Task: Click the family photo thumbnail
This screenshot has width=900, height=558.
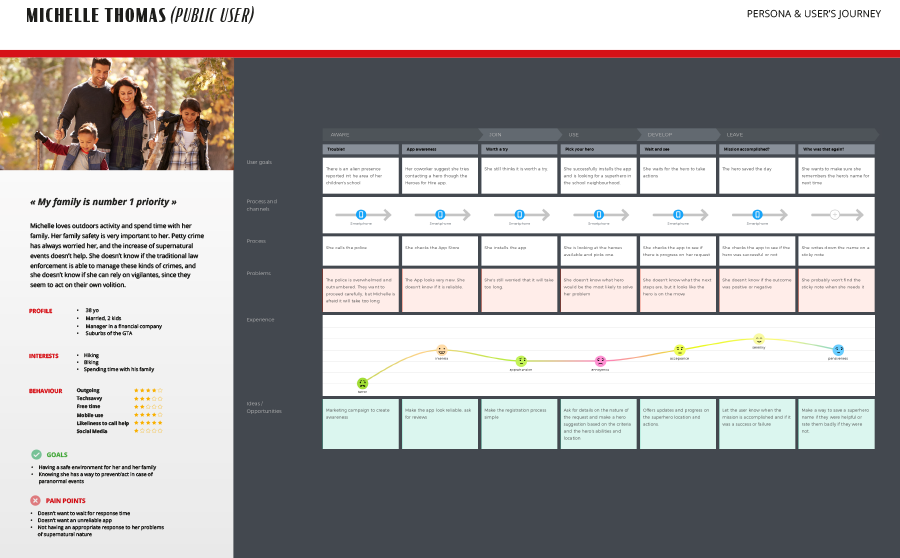Action: click(117, 114)
